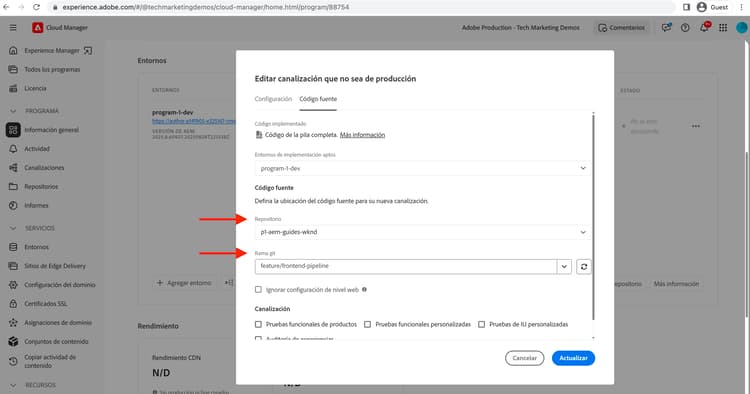Collapse the RECURSOS section
Viewport: 750px width, 394px height.
click(13, 385)
